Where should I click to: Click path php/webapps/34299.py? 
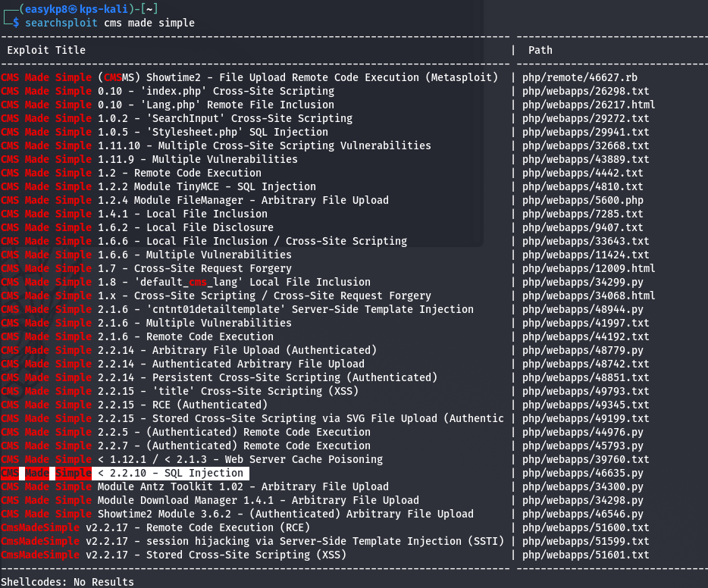[582, 282]
